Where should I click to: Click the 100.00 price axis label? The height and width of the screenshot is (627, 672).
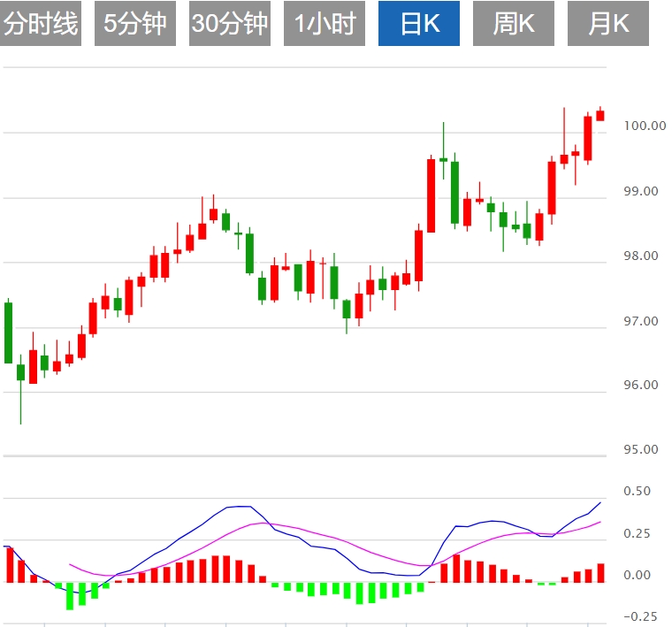pos(645,126)
